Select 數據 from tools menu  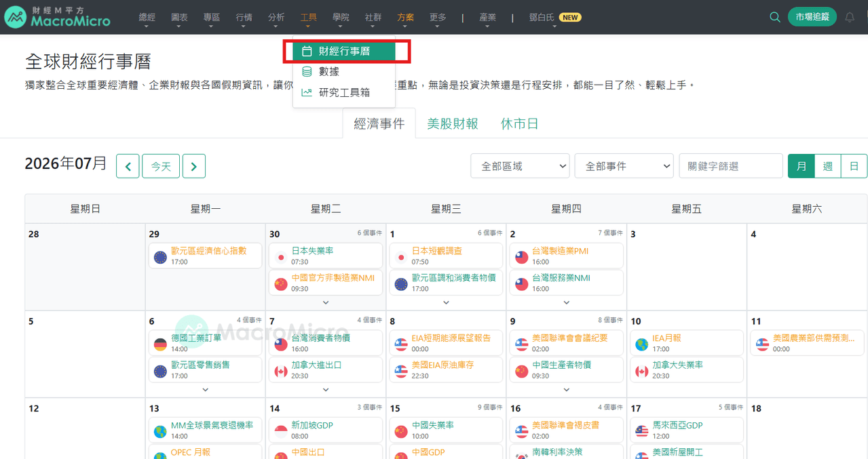(344, 72)
